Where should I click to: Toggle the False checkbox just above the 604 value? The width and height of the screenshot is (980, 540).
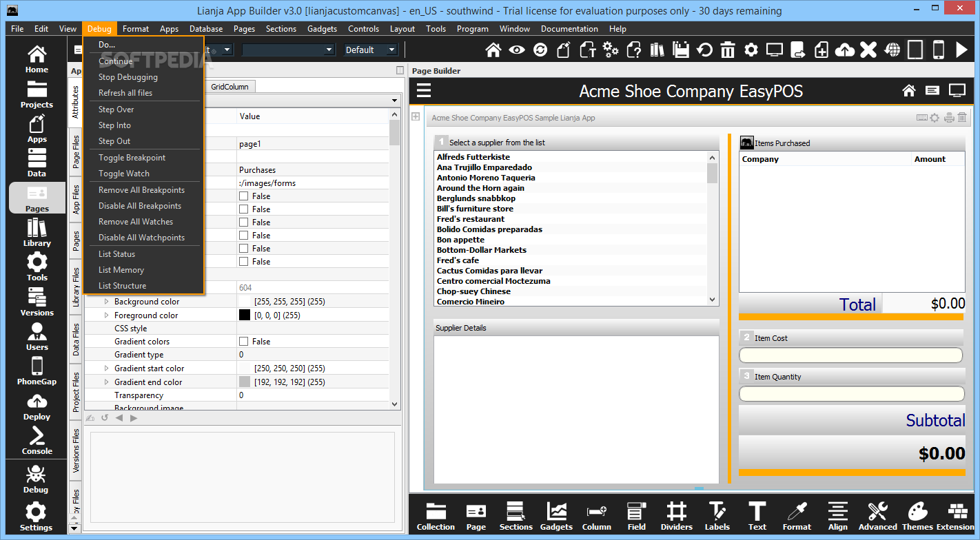[244, 262]
